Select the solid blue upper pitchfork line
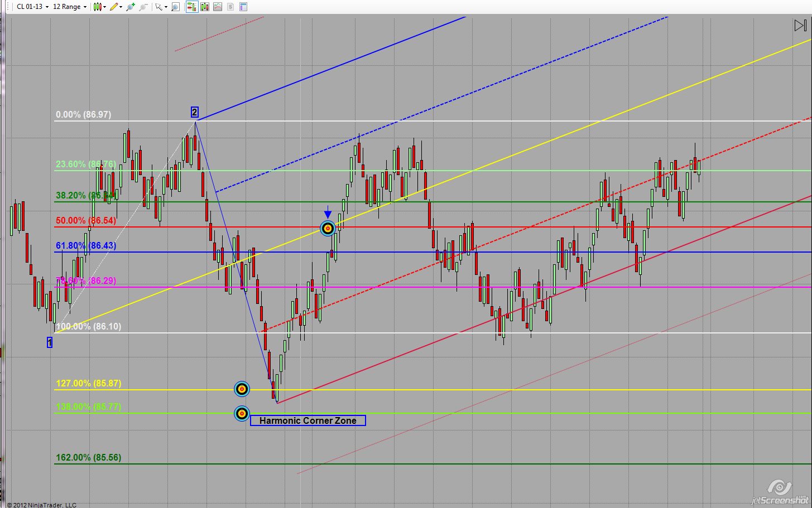Screen dimensions: 812x508 330,69
